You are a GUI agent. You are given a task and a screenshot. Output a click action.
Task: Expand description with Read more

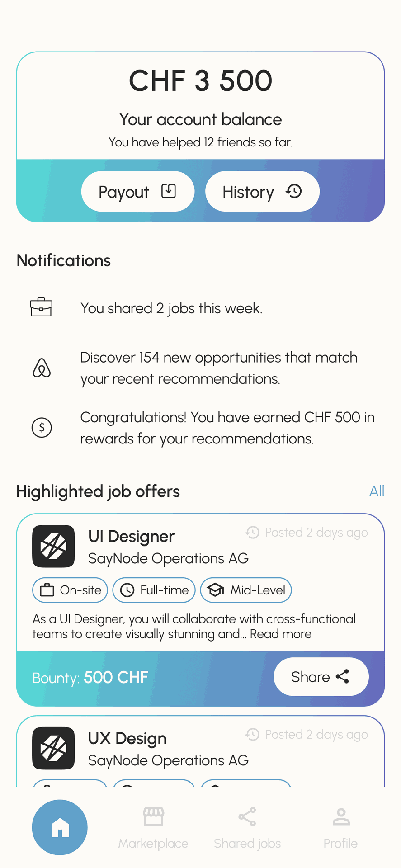[281, 634]
